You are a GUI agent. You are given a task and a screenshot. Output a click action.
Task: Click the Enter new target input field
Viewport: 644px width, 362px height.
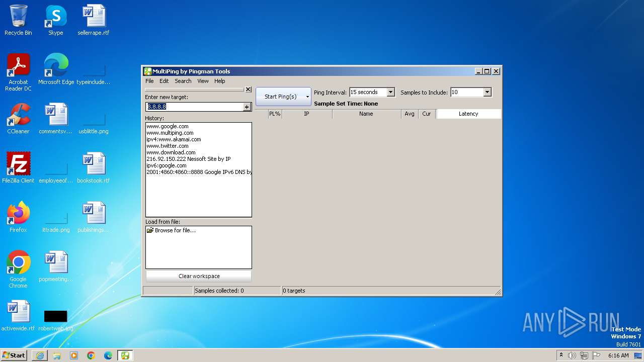click(x=195, y=107)
